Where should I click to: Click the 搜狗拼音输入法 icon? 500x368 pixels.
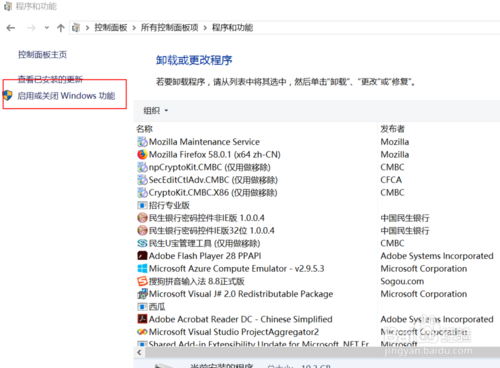142,281
